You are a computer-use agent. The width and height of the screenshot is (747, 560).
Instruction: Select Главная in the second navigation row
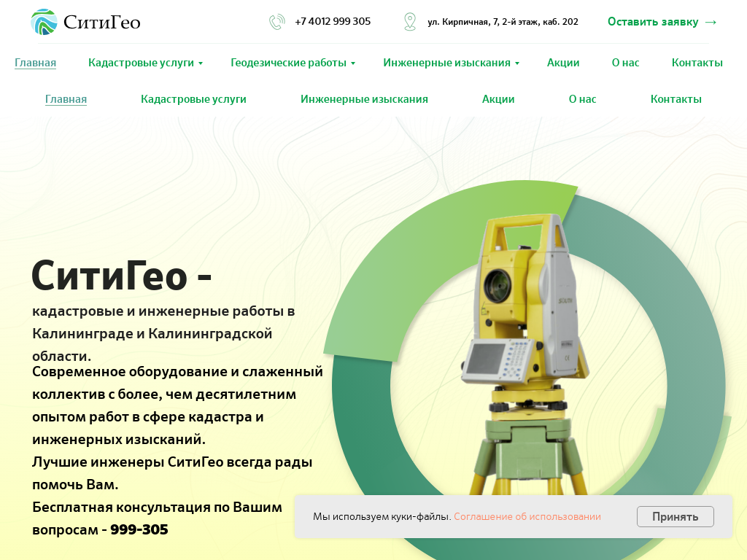pos(66,99)
